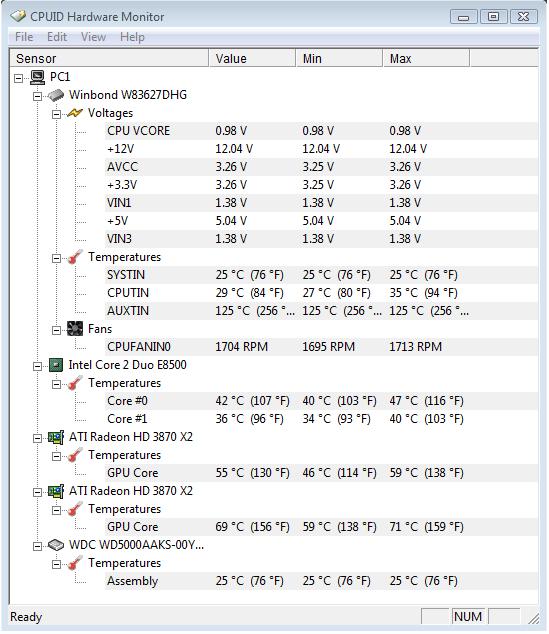This screenshot has width=549, height=634.
Task: Select the Intel Core 2 Duo processor icon
Action: click(x=56, y=365)
